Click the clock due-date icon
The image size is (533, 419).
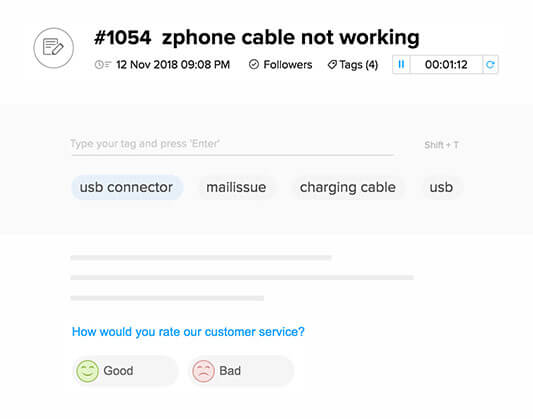pos(103,65)
